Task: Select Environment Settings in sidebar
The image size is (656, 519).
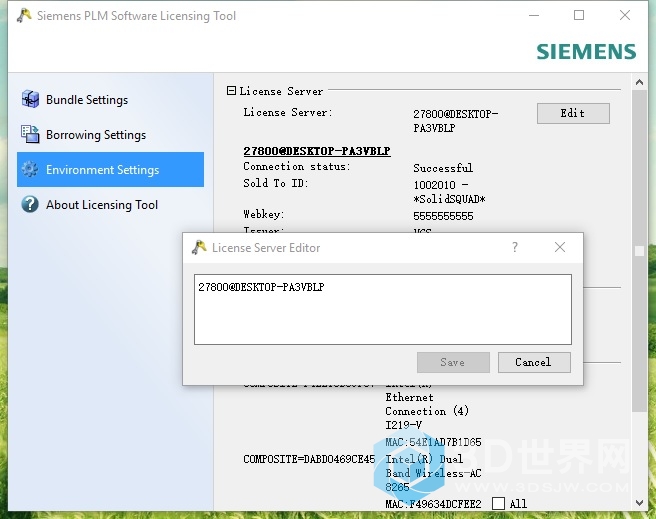Action: click(110, 169)
